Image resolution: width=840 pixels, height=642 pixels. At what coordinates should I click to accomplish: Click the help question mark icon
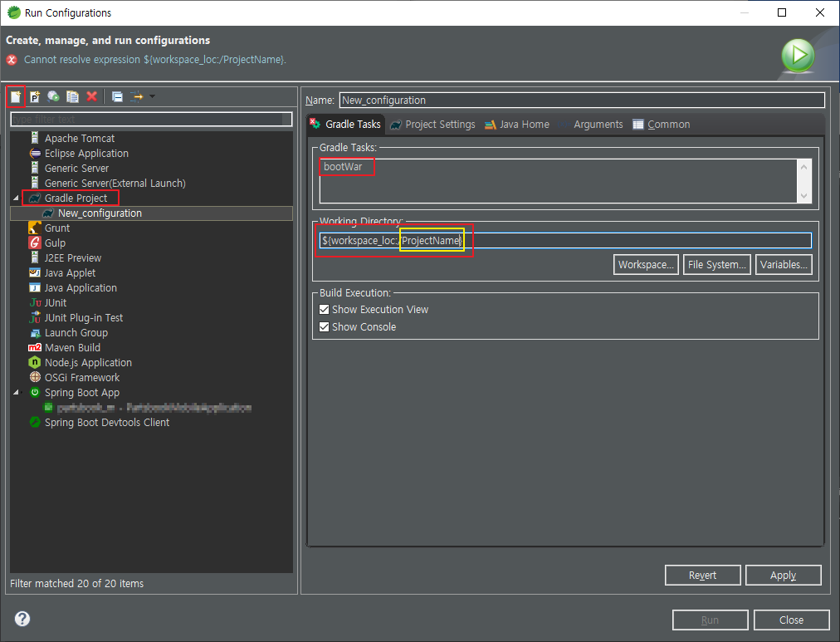pos(22,619)
